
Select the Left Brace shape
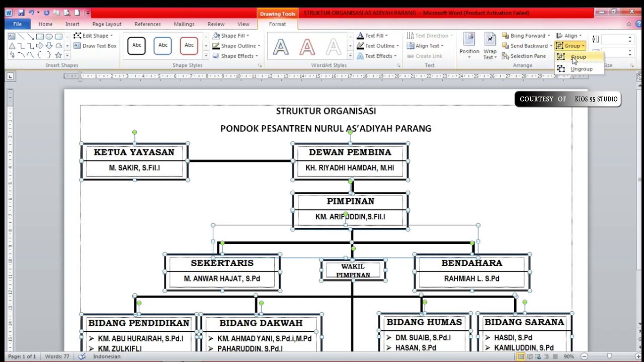40,55
